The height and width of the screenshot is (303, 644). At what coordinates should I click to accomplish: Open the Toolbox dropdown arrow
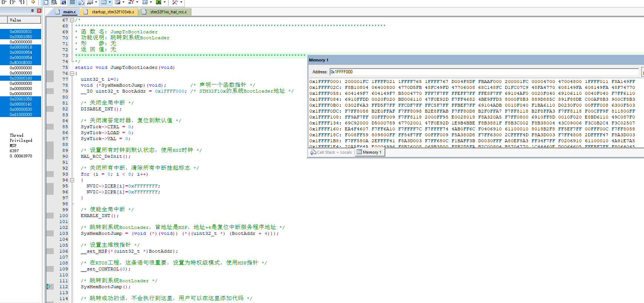[181, 2]
